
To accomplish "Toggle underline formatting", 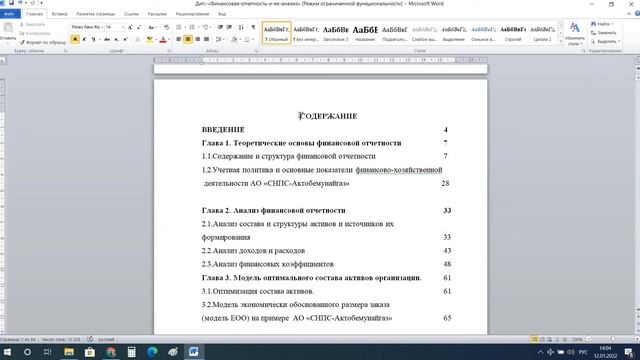I will (x=94, y=39).
